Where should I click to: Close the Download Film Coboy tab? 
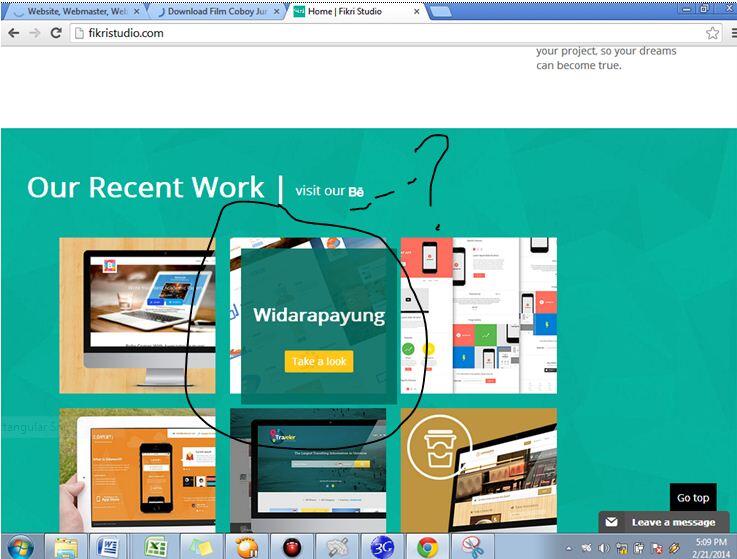[276, 11]
